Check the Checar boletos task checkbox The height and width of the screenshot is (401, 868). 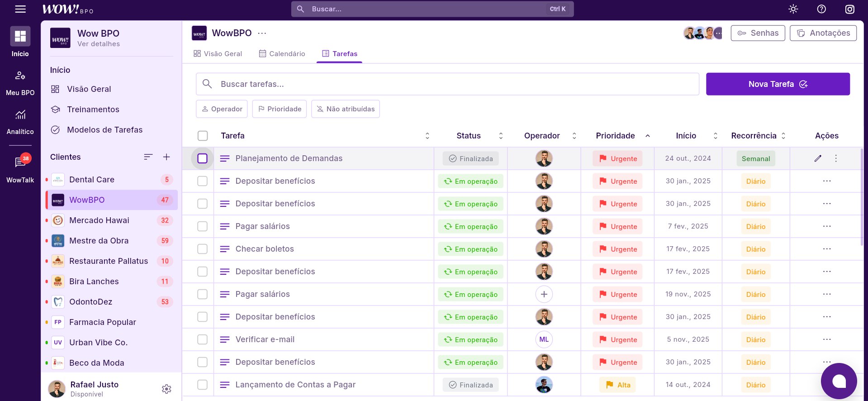[203, 249]
